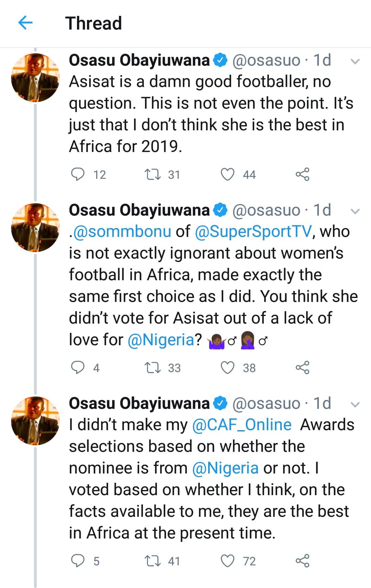371x588 pixels.
Task: Open the chevron menu on CAF Awards tweet
Action: pos(355,404)
